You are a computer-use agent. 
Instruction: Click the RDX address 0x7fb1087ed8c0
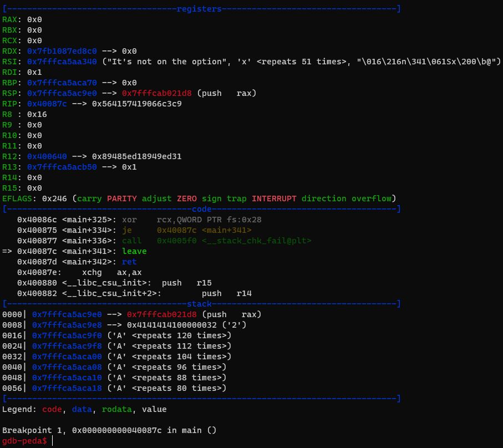point(62,52)
